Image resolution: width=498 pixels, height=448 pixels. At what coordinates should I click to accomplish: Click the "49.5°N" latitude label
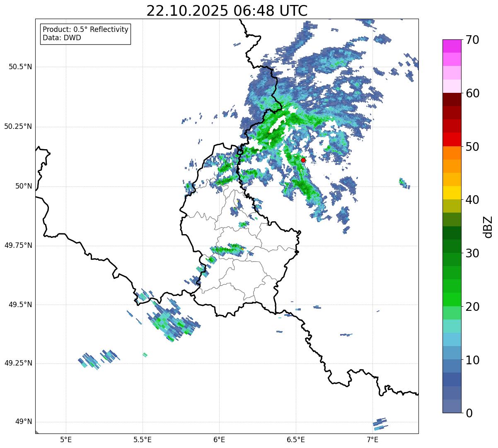(x=20, y=305)
